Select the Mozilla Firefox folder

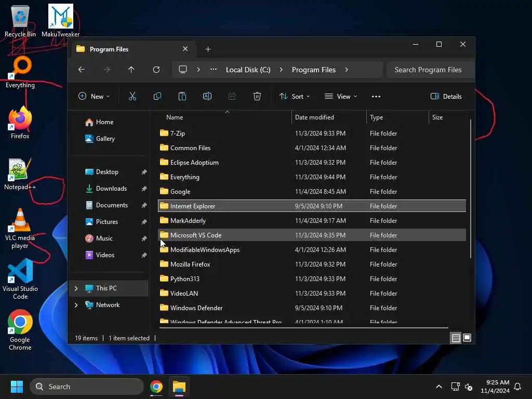point(312,264)
